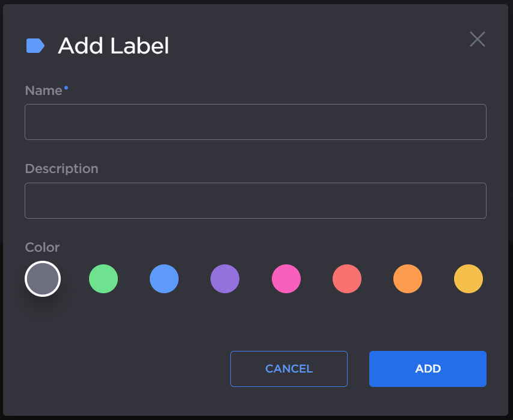Choose the yellow color circle

[x=468, y=278]
